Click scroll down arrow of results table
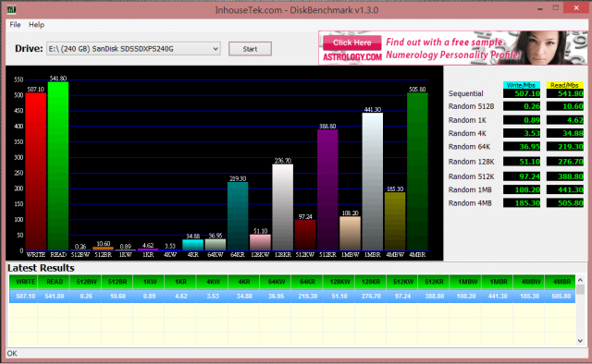The width and height of the screenshot is (592, 364). pyautogui.click(x=580, y=341)
